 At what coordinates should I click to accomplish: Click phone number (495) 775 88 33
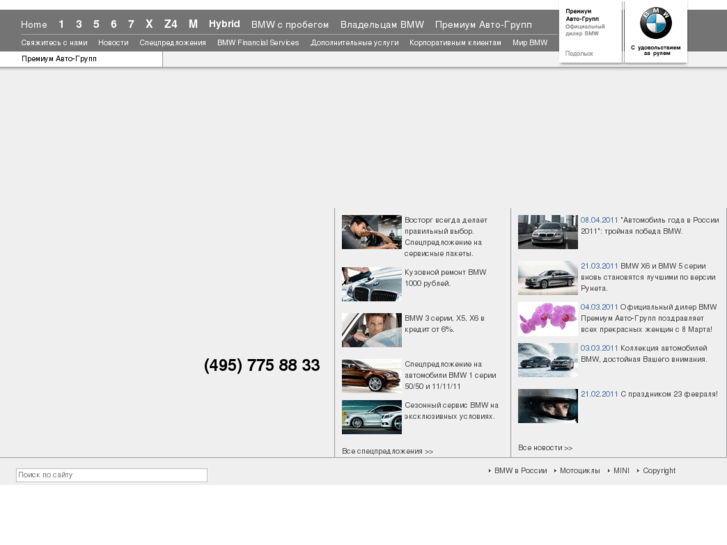(262, 365)
